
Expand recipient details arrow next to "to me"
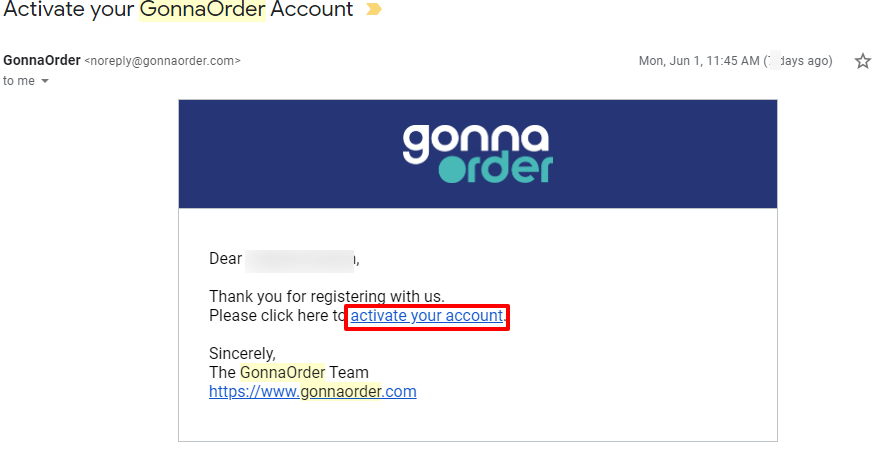coord(44,81)
